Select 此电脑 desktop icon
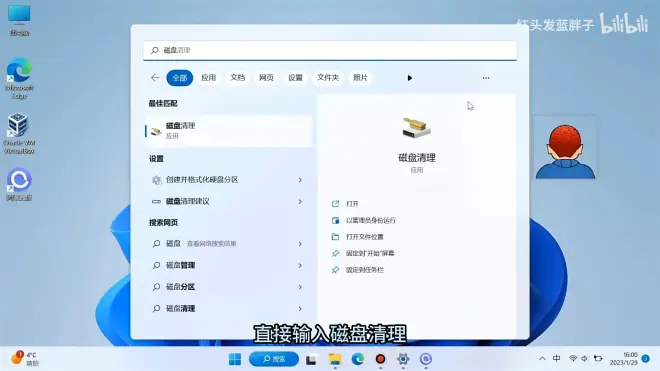660x371 pixels. 19,21
